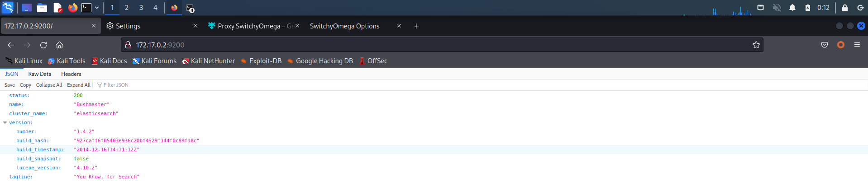Open the Firefox hamburger menu
The image size is (868, 182).
pos(857,45)
